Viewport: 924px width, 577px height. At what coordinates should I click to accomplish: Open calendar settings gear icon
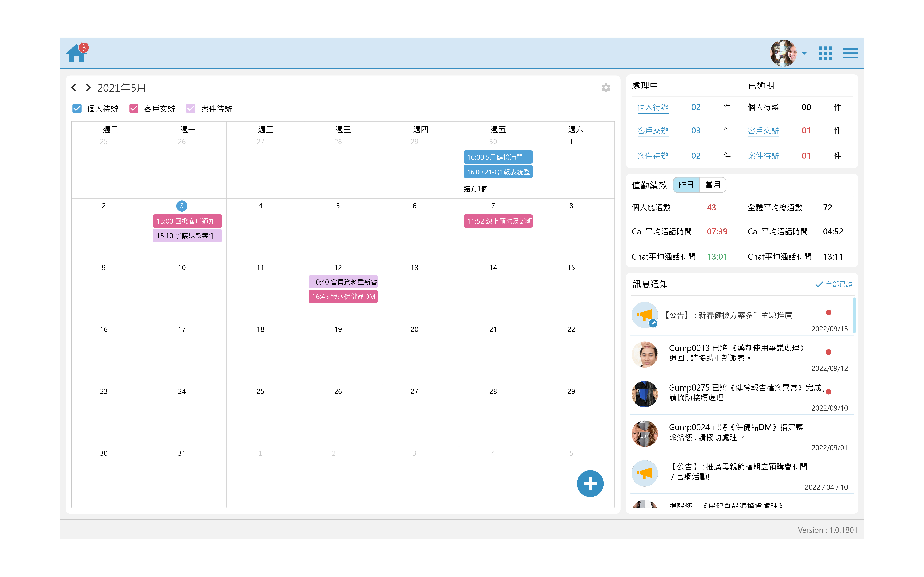[606, 88]
